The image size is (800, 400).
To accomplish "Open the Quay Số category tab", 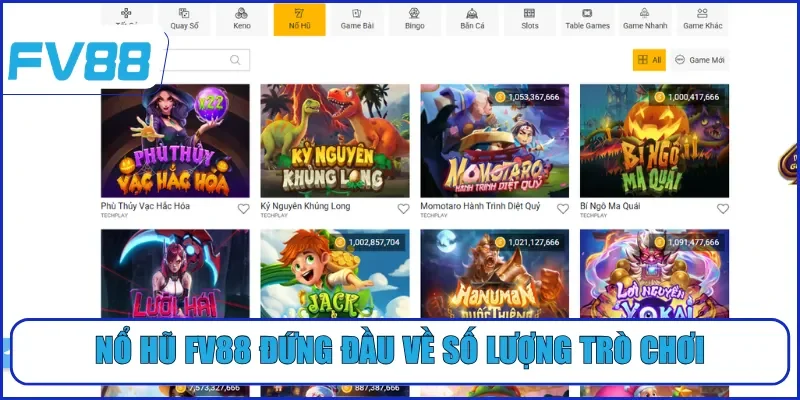I will click(x=184, y=20).
